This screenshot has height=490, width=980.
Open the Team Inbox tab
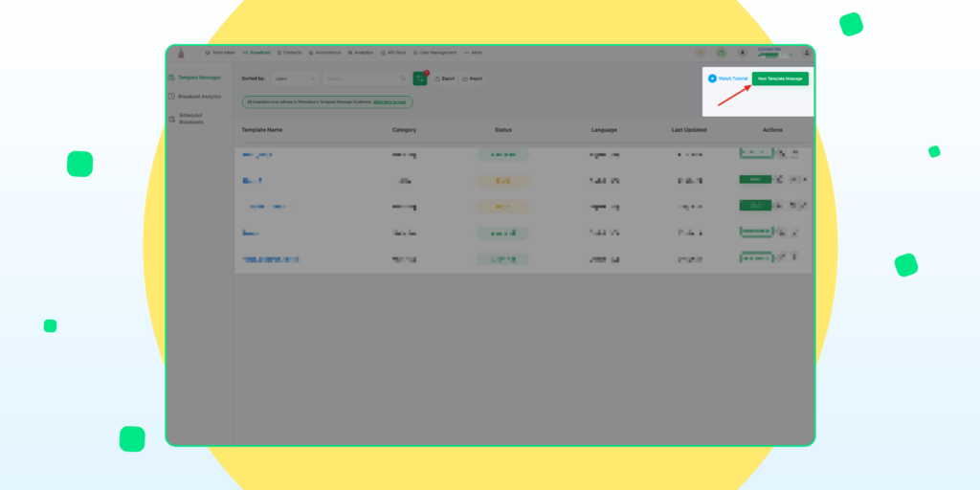coord(220,53)
